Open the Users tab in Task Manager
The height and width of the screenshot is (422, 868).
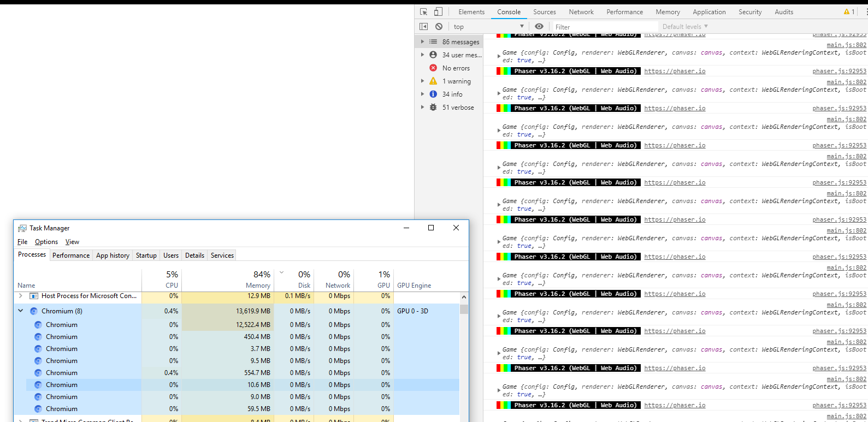171,255
